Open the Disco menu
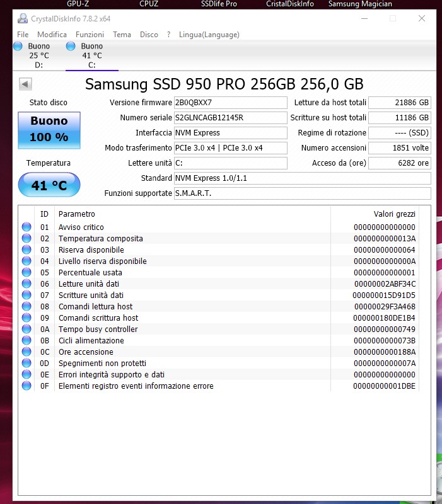The width and height of the screenshot is (442, 504). coord(149,35)
